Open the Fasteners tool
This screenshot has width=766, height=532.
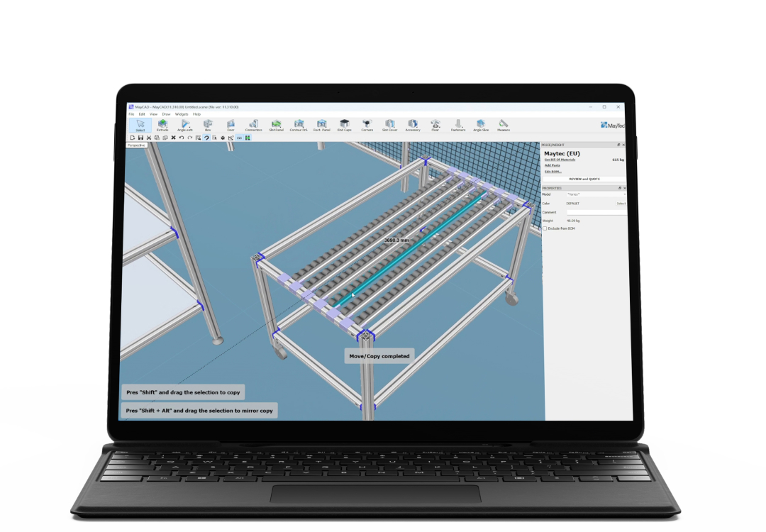pyautogui.click(x=458, y=125)
